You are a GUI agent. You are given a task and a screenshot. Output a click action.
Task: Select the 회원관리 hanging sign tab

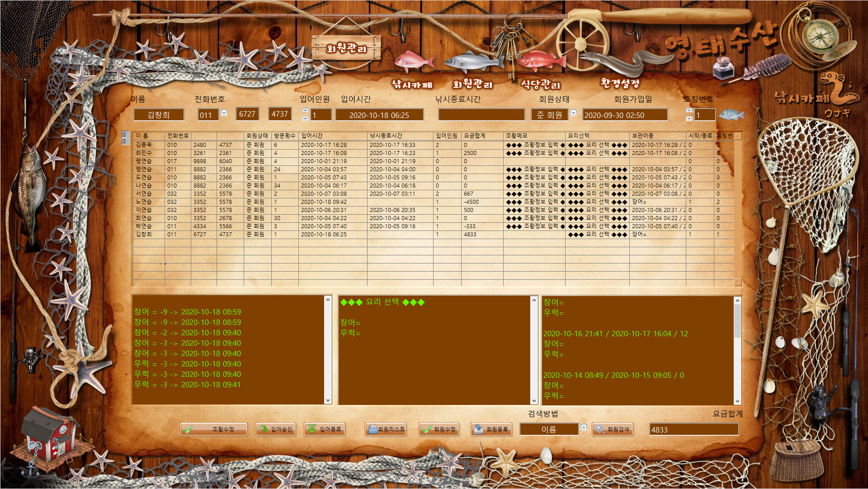(346, 48)
